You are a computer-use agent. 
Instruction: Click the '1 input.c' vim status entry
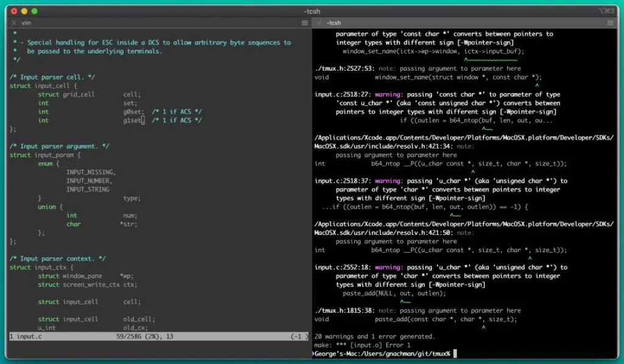click(26, 337)
